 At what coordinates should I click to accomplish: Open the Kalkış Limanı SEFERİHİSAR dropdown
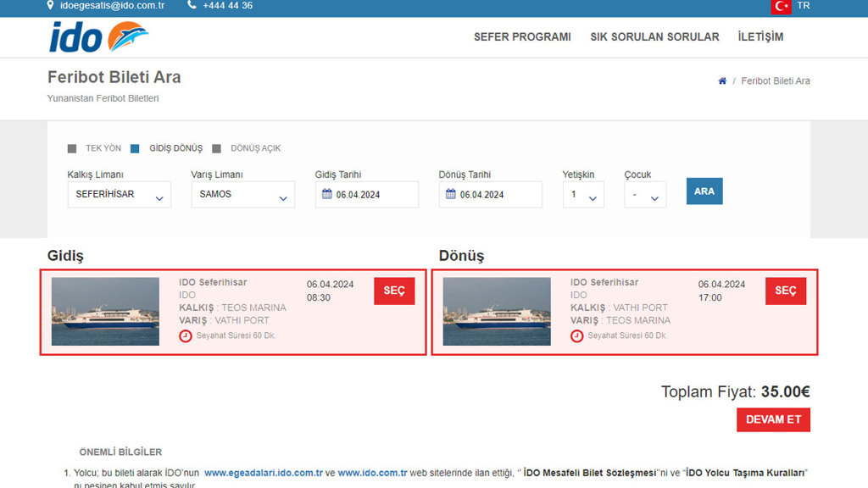pos(119,195)
